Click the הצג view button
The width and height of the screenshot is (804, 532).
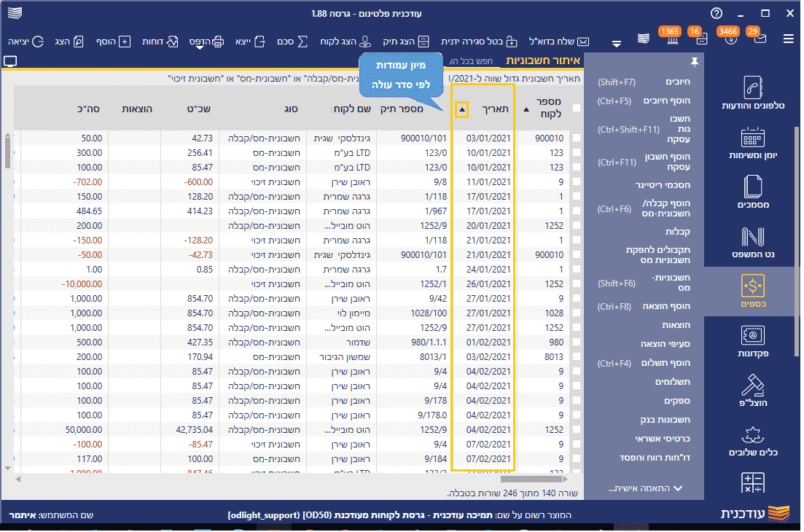69,42
